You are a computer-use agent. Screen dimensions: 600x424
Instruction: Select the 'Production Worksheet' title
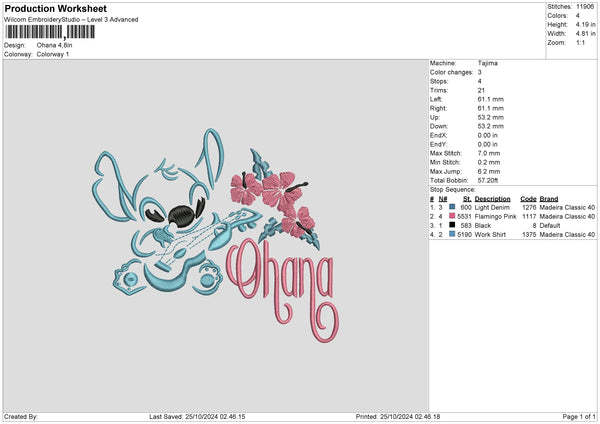55,8
